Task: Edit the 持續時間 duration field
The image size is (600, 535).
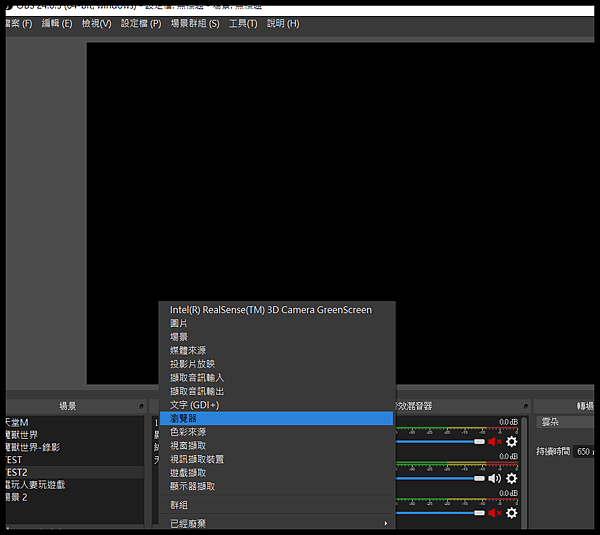Action: (x=584, y=452)
